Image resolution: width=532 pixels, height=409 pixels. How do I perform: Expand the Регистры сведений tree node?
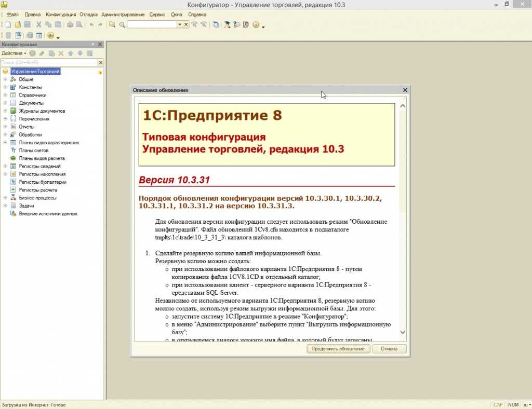[x=5, y=166]
